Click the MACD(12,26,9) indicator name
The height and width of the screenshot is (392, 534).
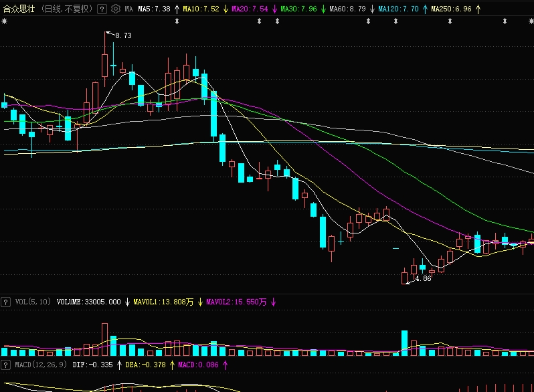[41, 365]
